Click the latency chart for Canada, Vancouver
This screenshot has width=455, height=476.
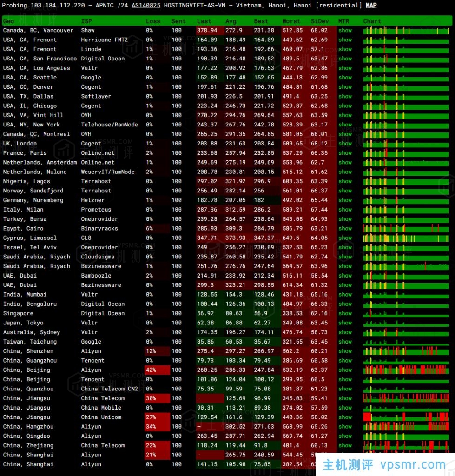[x=406, y=30]
